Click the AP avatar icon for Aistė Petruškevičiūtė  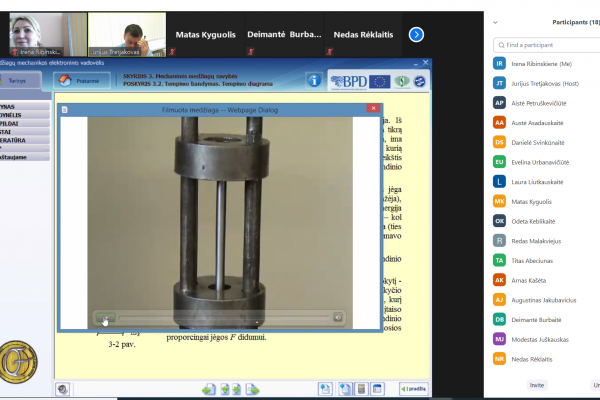point(499,103)
